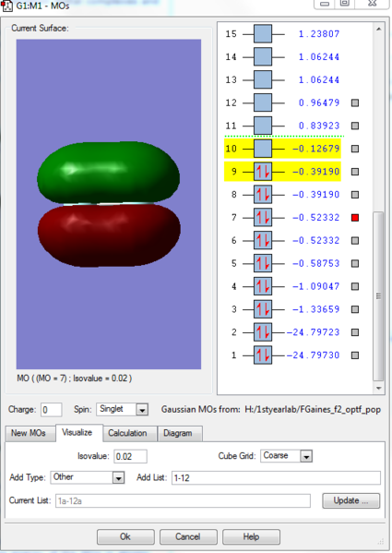
Task: Show surface for orbital 3 via its grey square
Action: tap(355, 309)
